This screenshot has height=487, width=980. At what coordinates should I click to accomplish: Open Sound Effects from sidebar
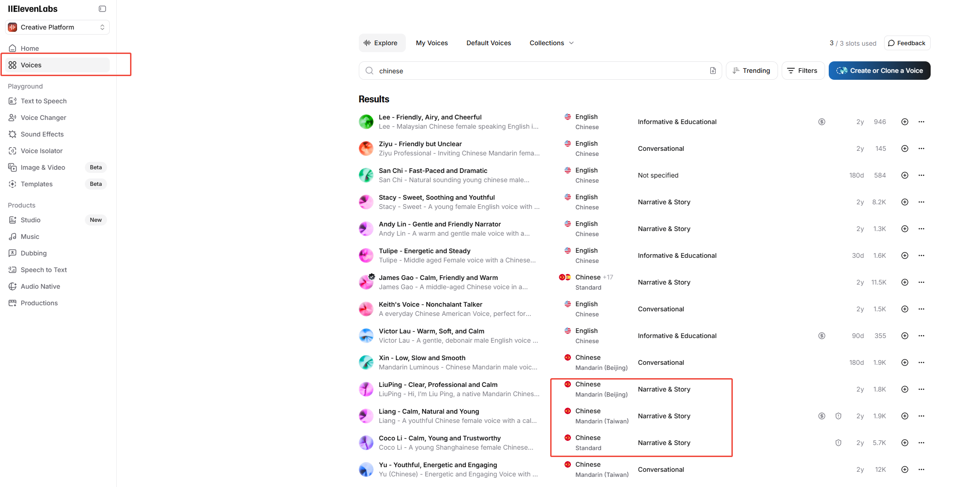tap(42, 134)
